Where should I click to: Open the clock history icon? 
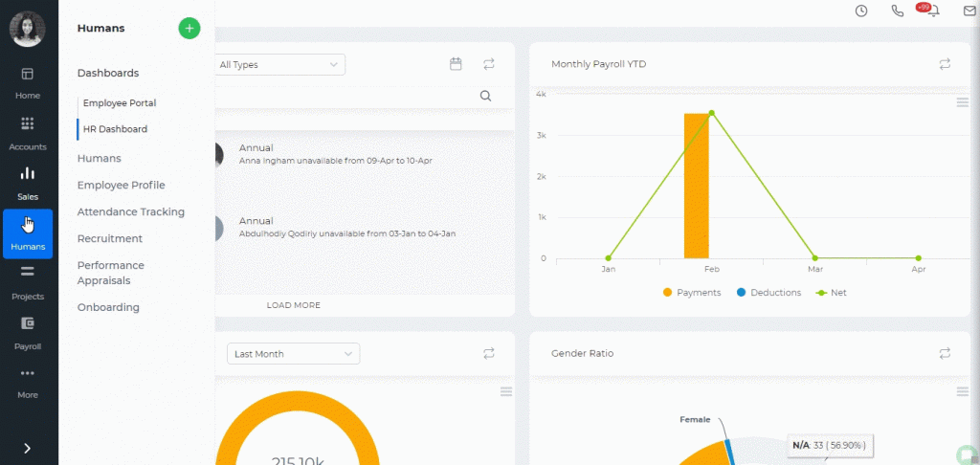click(861, 11)
